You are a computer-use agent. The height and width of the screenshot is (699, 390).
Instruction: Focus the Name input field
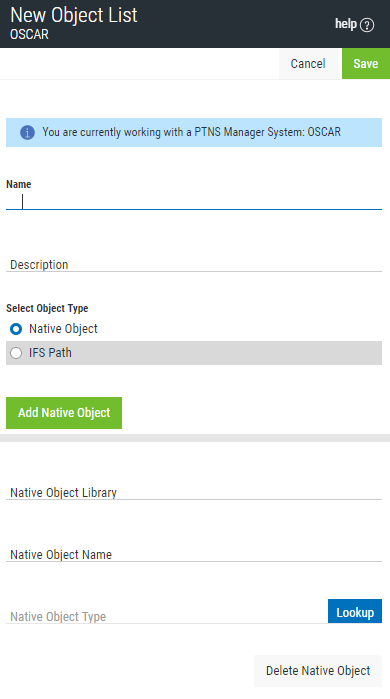[x=194, y=201]
